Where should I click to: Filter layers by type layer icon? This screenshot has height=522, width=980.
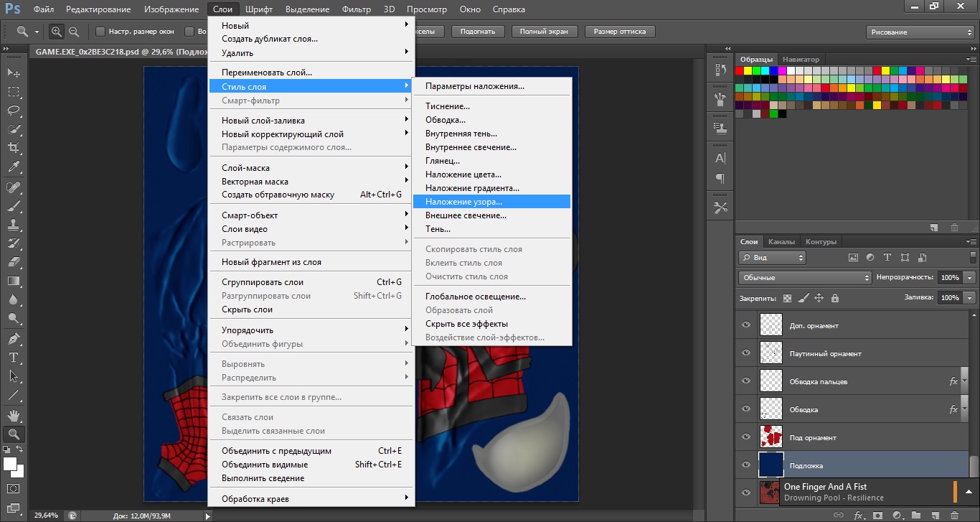[x=887, y=257]
